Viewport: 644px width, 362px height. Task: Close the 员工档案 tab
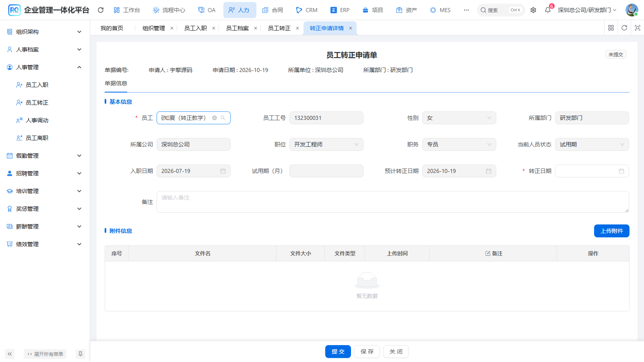pyautogui.click(x=256, y=28)
